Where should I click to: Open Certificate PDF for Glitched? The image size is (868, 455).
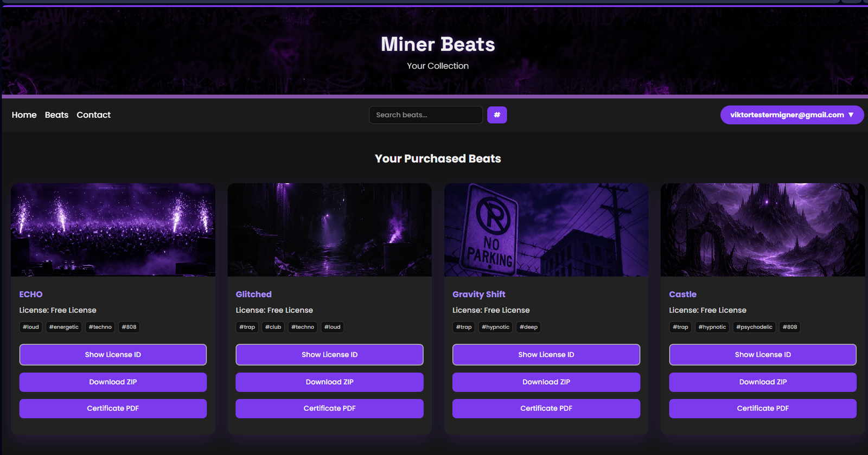[x=329, y=408]
